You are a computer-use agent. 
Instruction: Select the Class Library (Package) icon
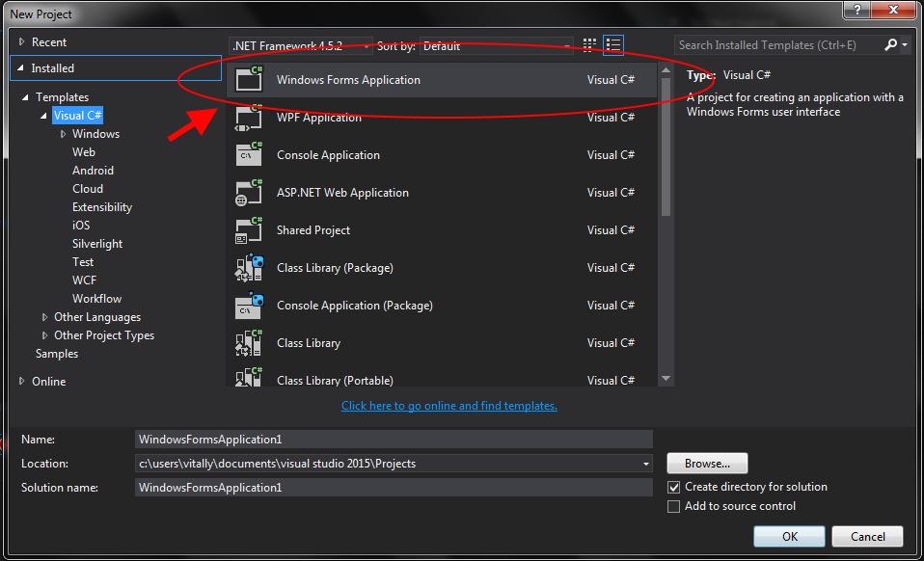tap(249, 268)
